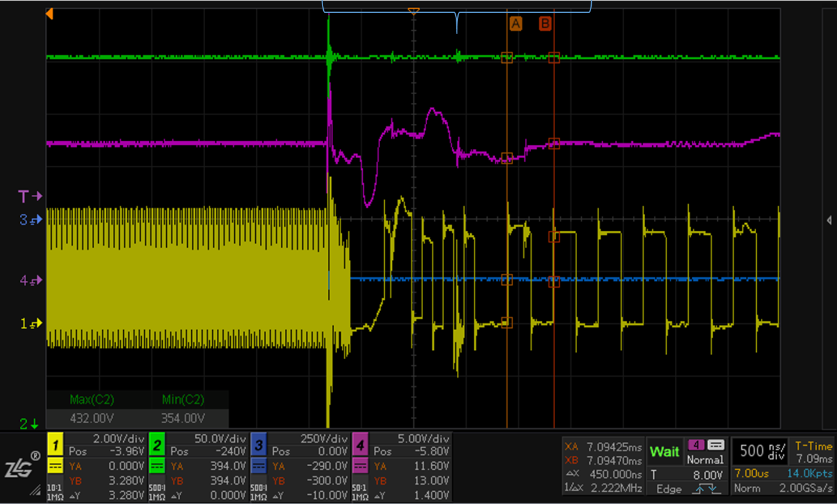The width and height of the screenshot is (837, 504).
Task: Open Channel 1 coupling setting icon
Action: tap(56, 466)
